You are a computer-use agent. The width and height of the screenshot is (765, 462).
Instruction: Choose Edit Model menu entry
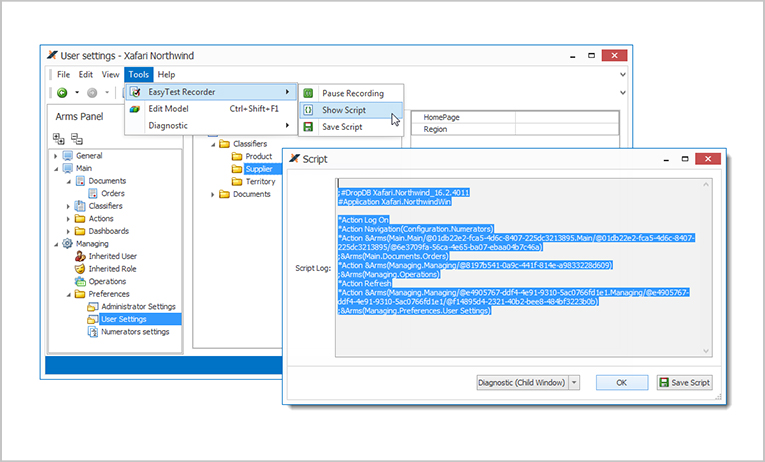(211, 109)
